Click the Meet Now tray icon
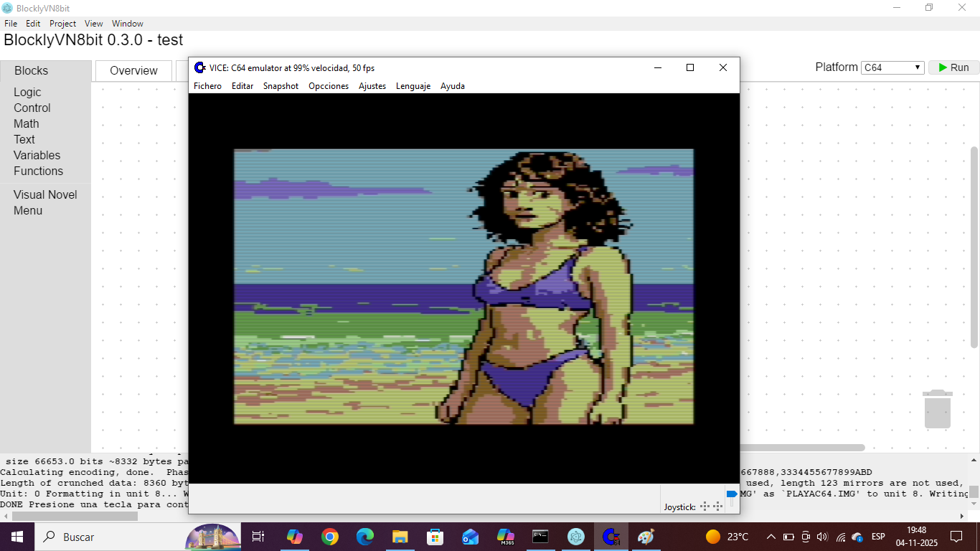This screenshot has width=980, height=551. coord(806,537)
